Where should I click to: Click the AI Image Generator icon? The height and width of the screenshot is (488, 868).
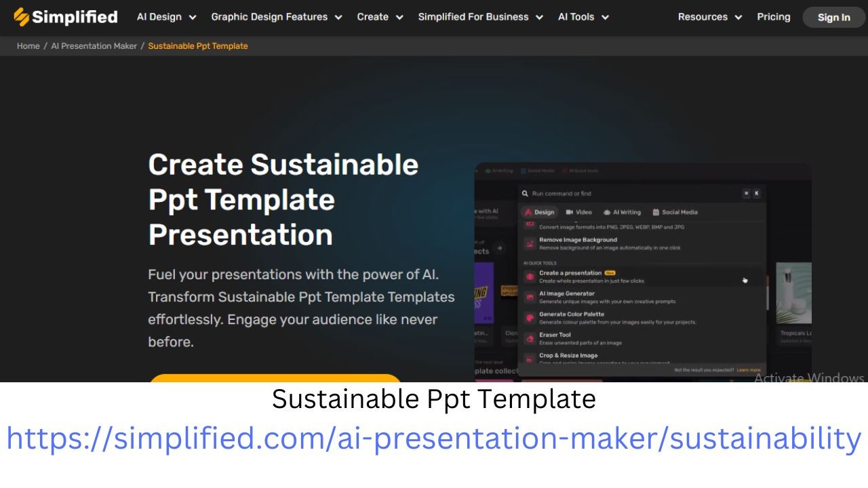tap(530, 298)
